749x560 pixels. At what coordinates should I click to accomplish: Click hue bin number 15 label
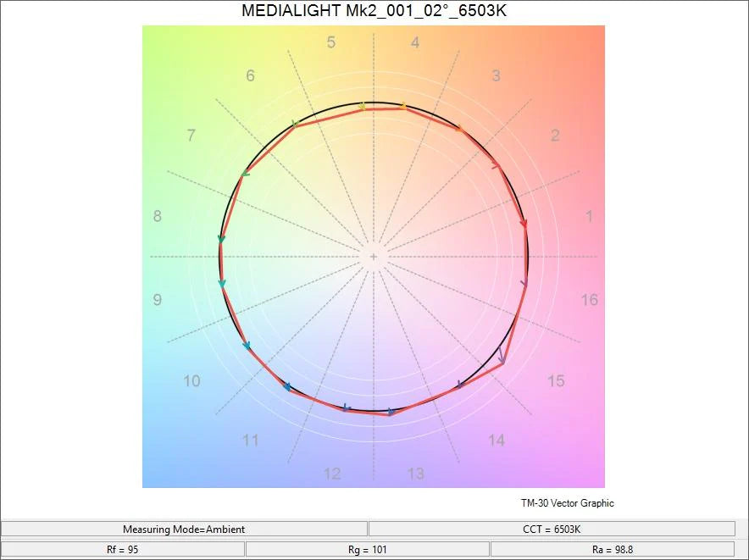click(x=555, y=380)
